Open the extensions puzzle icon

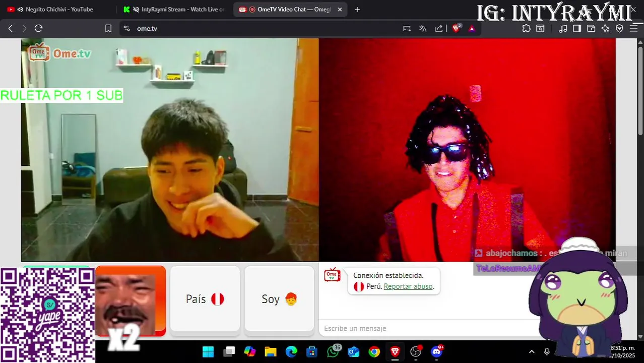526,28
